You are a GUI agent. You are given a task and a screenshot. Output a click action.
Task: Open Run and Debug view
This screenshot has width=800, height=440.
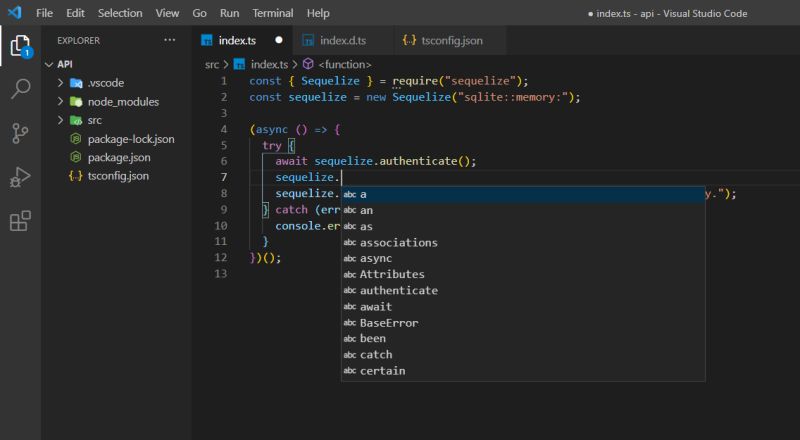point(20,177)
